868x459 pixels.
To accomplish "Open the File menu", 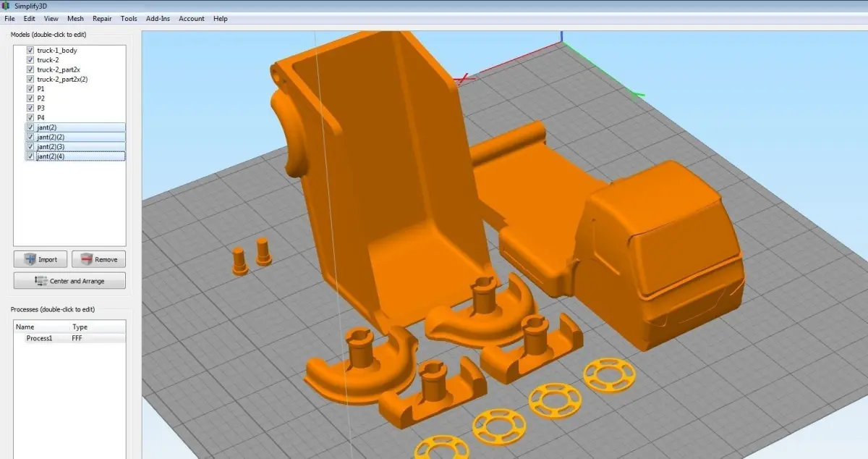I will click(x=9, y=18).
